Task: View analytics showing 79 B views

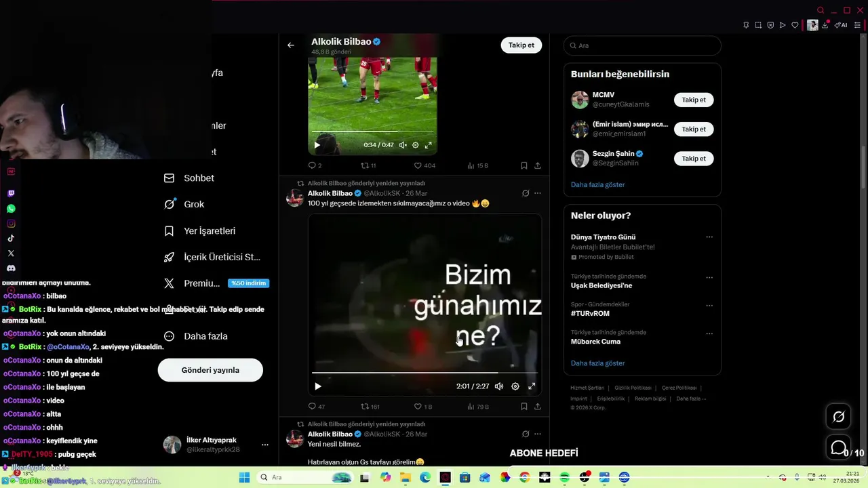Action: click(x=477, y=407)
